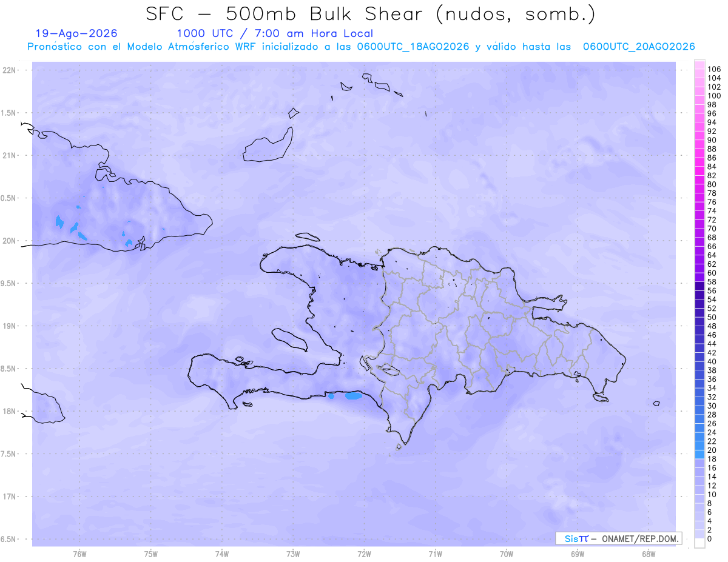Click the legend value '100'
Screen dimensions: 728x562
(x=714, y=96)
